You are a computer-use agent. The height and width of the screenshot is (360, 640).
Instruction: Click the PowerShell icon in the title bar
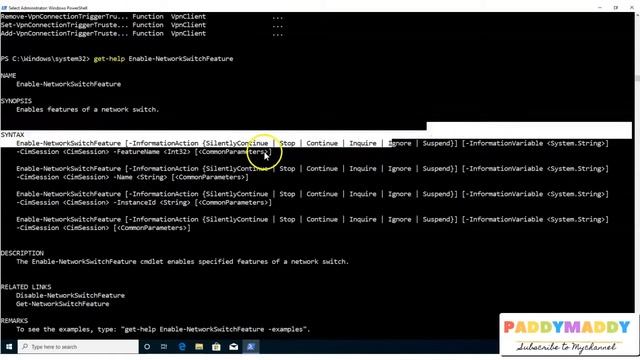click(4, 8)
